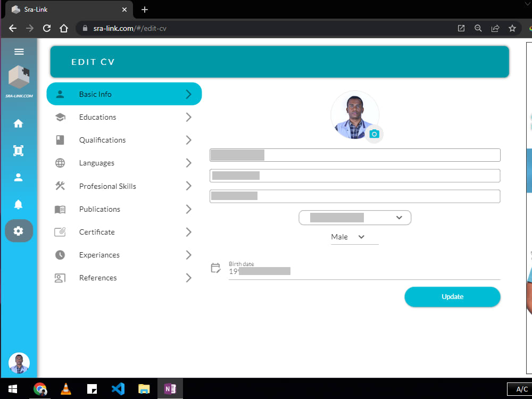Click the profile photo in the form
Image resolution: width=532 pixels, height=399 pixels.
click(354, 115)
